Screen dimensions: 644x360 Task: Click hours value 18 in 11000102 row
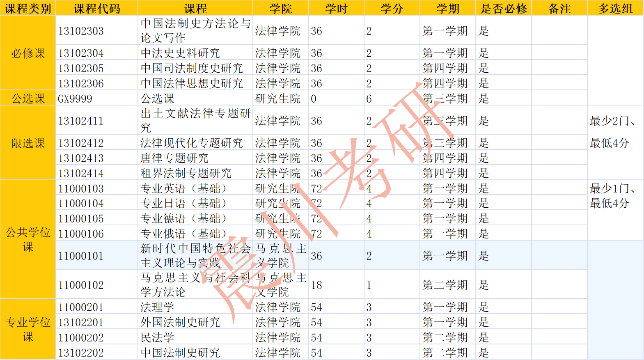coord(316,285)
